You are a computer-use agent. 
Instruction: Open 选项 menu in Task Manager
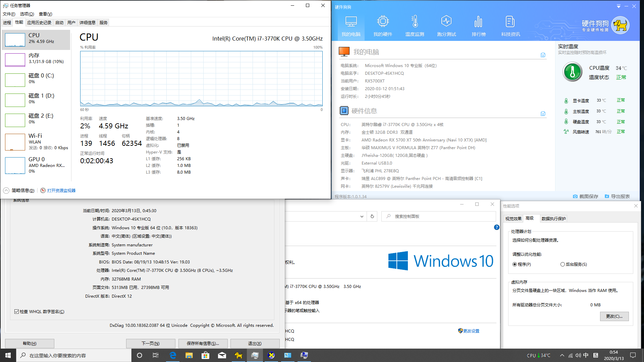[x=27, y=14]
